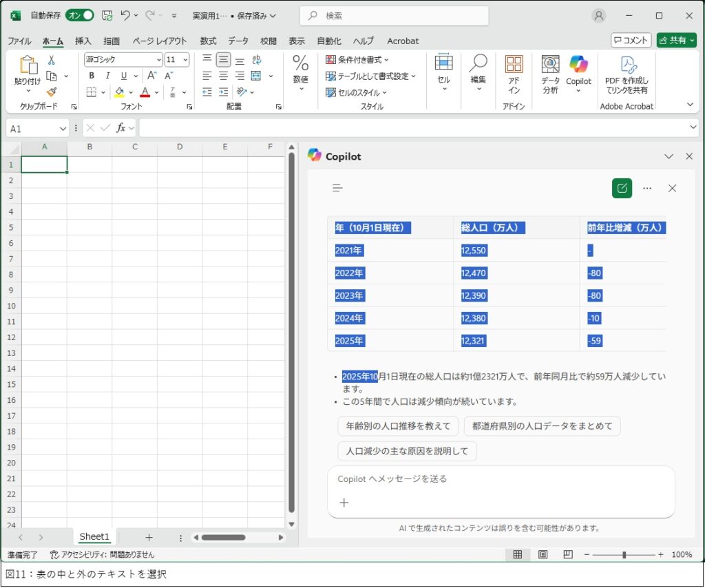The height and width of the screenshot is (588, 705).
Task: Expand the font name dropdown
Action: pos(159,60)
